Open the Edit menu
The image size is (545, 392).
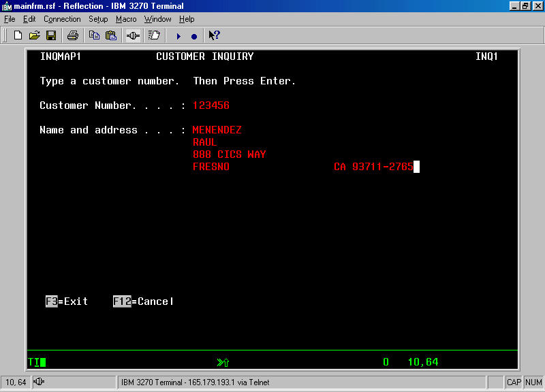click(29, 19)
